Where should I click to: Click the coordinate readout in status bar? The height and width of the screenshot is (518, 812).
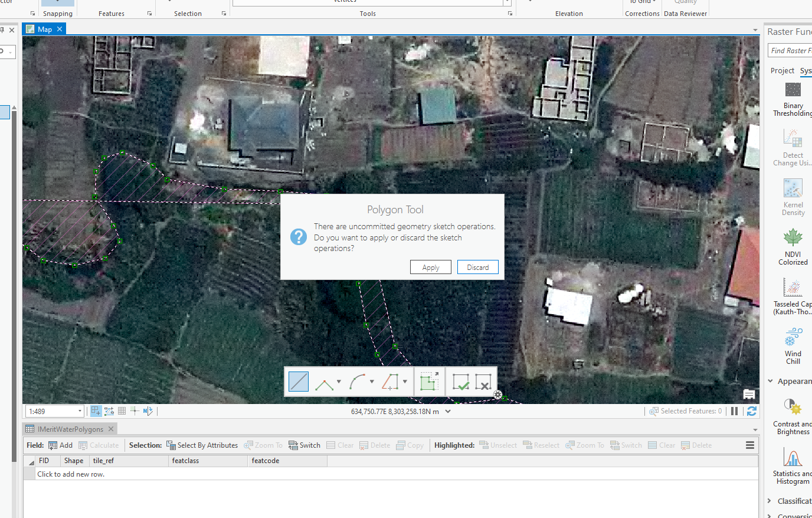pyautogui.click(x=395, y=412)
